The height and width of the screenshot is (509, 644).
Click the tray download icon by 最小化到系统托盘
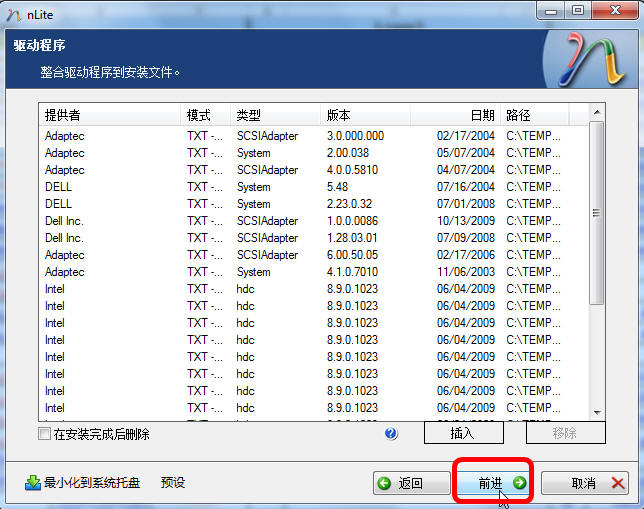(33, 483)
